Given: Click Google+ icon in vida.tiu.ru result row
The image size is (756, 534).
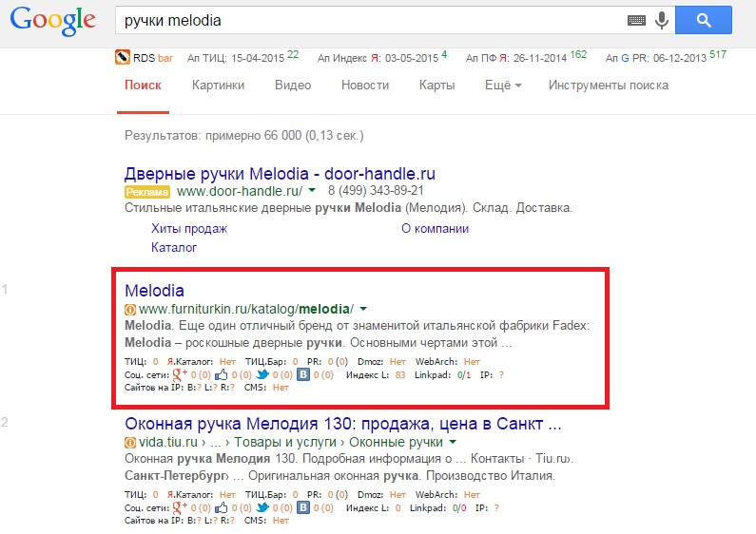Looking at the screenshot, I should click(180, 507).
